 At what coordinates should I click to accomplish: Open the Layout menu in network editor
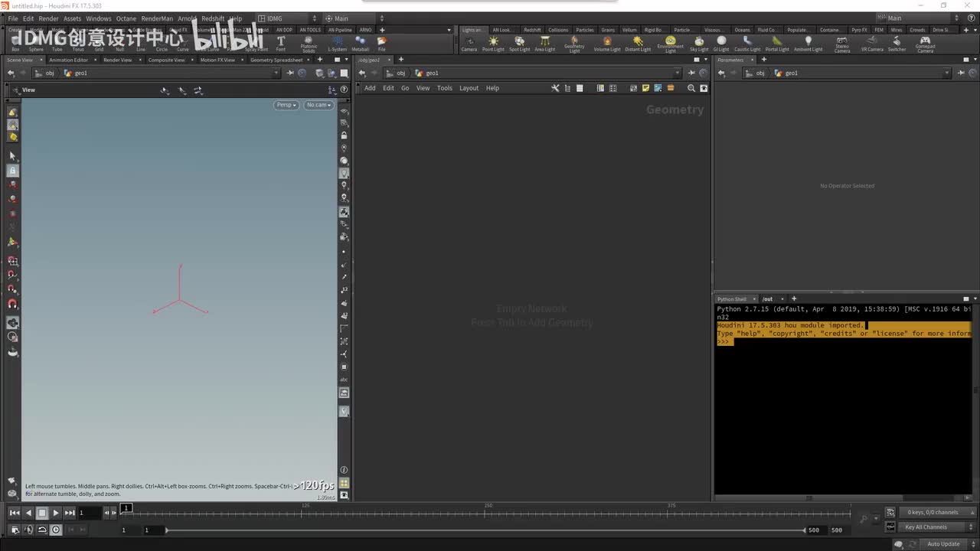click(469, 88)
